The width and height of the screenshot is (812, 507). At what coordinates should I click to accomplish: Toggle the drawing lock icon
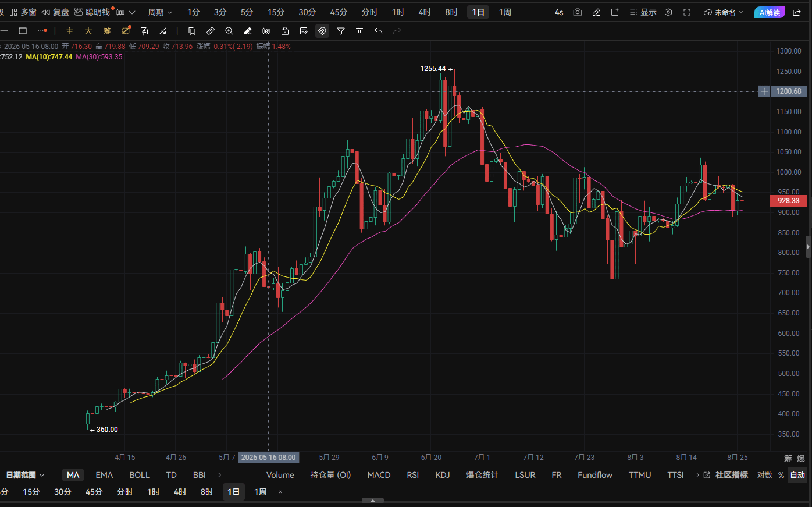pos(285,31)
